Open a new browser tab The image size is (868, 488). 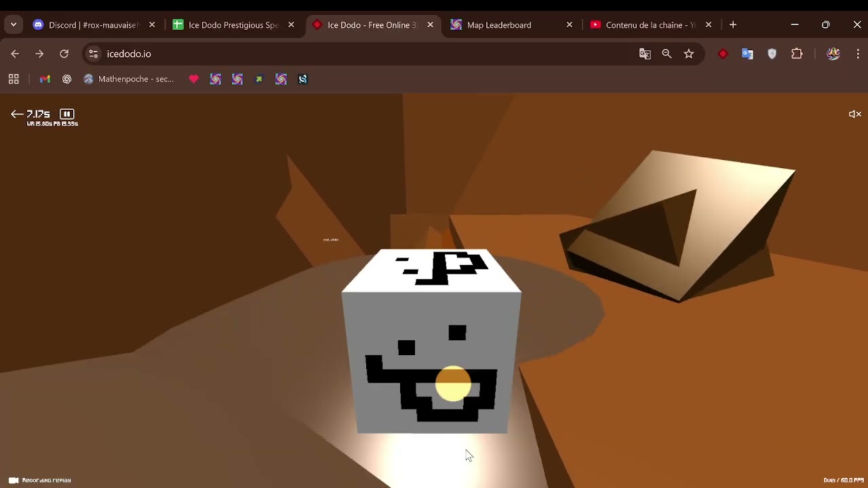733,25
